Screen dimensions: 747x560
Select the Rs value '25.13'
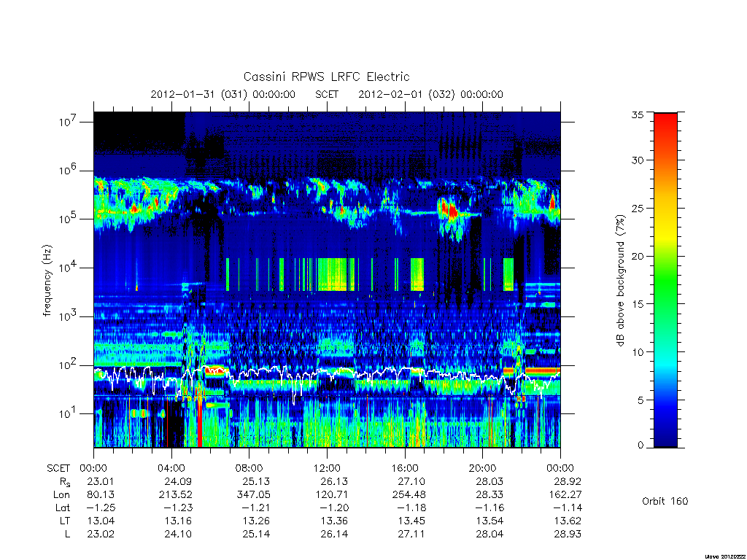tap(256, 481)
